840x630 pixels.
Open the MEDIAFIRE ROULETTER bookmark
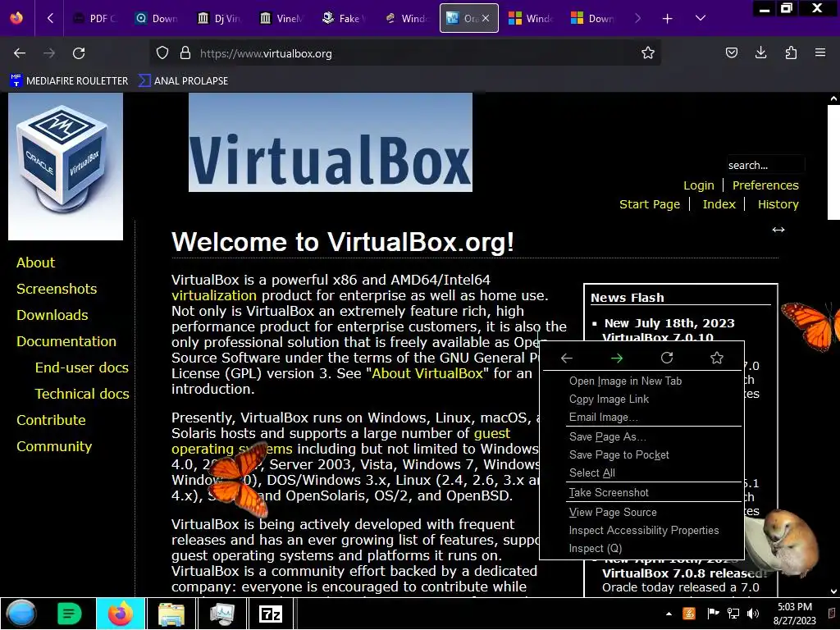coord(69,81)
